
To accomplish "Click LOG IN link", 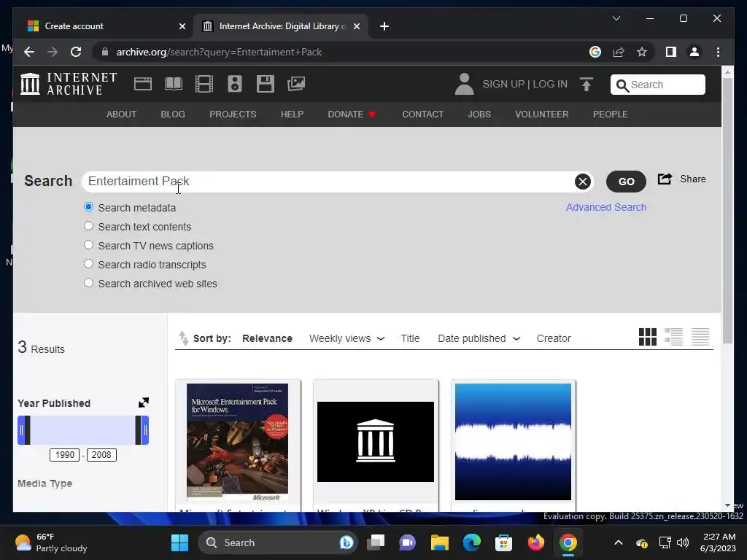I will tap(550, 85).
